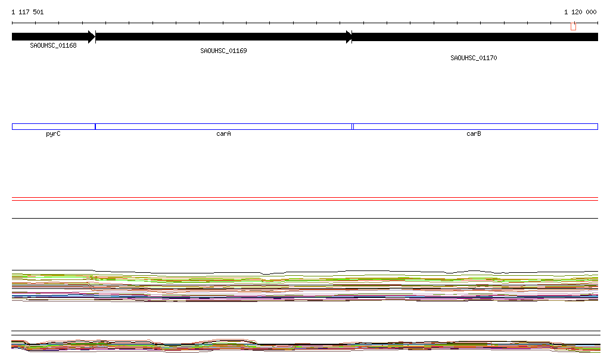This screenshot has height=364, width=610.
Task: Click the SAOUHSC_01168 text label
Action: pyautogui.click(x=53, y=46)
